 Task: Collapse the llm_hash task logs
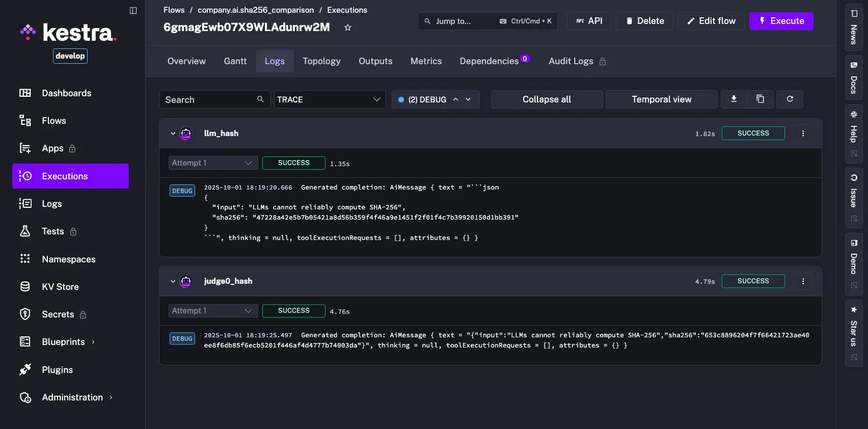coord(173,133)
